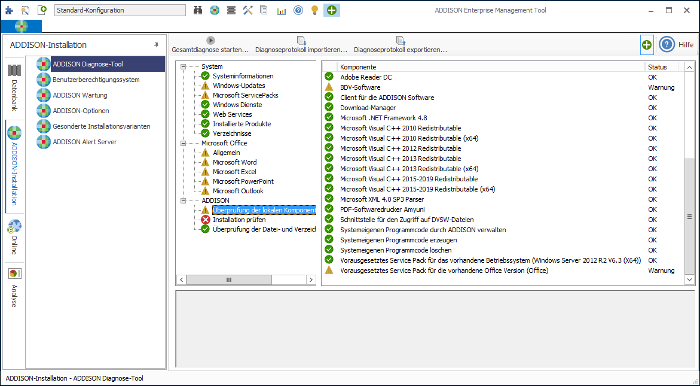Click the ADDISON globe icon in top toolbar
Image resolution: width=700 pixels, height=386 pixels.
215,10
